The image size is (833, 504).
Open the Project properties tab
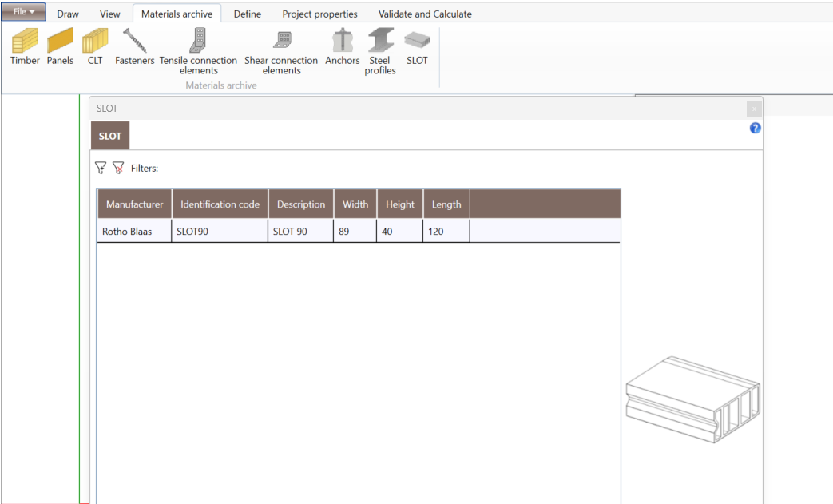[319, 14]
